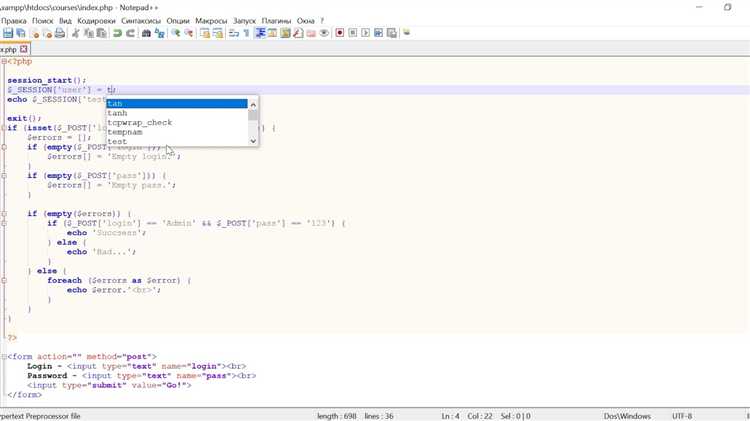This screenshot has width=750, height=421.
Task: Click the Close document toolbar icon
Action: [x=34, y=33]
